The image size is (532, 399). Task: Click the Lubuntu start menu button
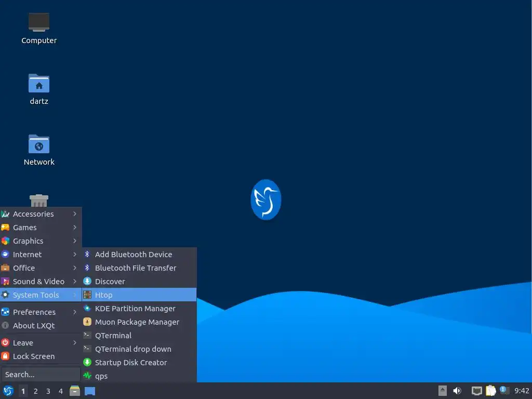click(8, 391)
